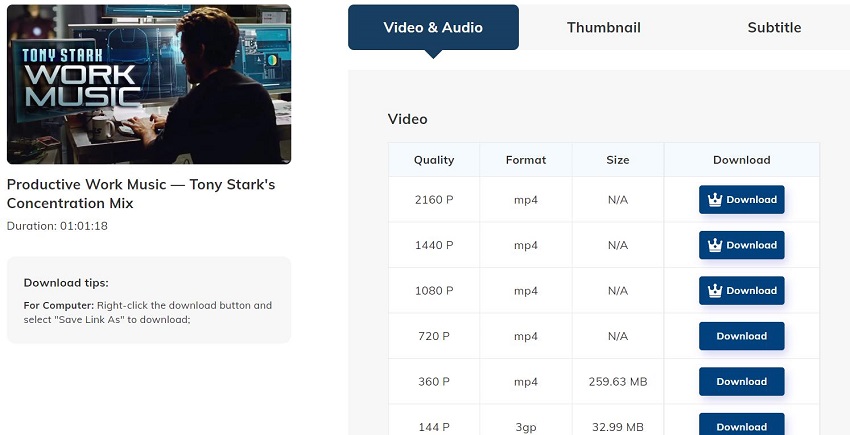Image resolution: width=850 pixels, height=435 pixels.
Task: Click the 259.63 MB size value
Action: click(618, 382)
